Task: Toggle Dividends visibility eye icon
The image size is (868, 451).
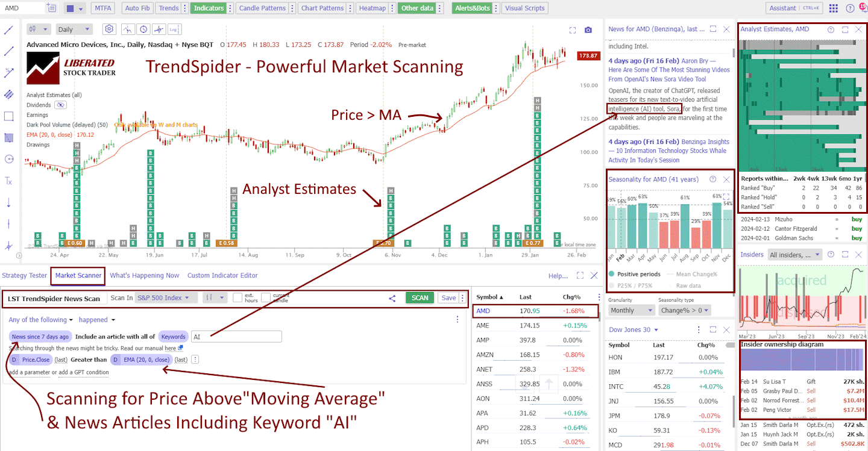Action: (x=60, y=105)
